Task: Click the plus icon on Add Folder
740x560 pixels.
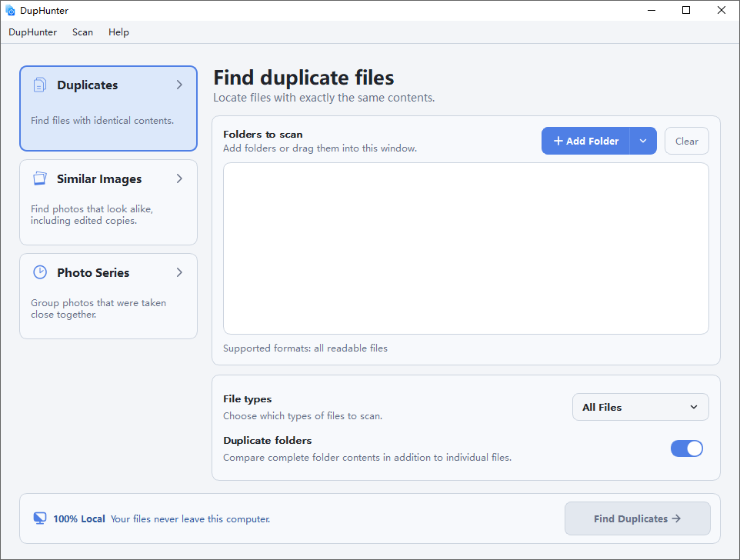Action: tap(558, 141)
